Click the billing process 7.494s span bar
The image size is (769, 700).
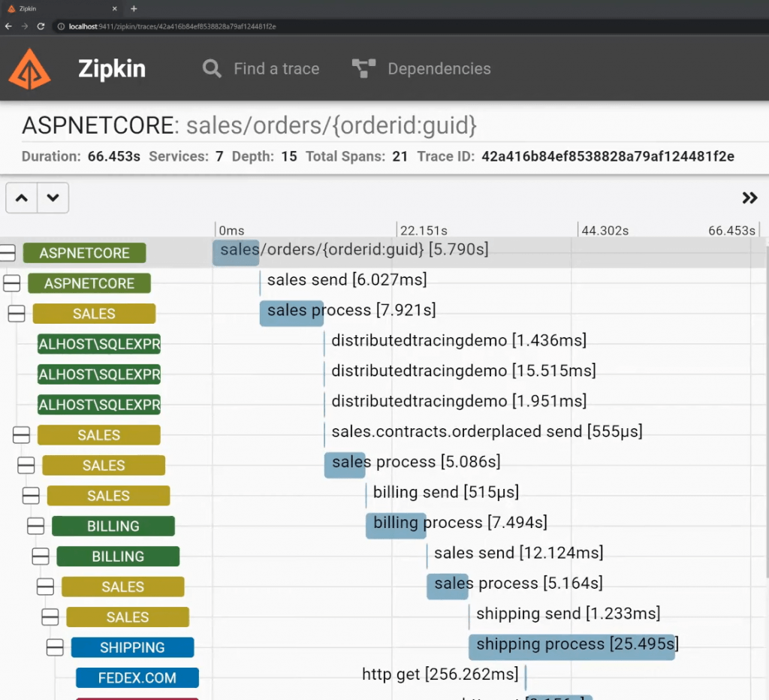pyautogui.click(x=396, y=526)
